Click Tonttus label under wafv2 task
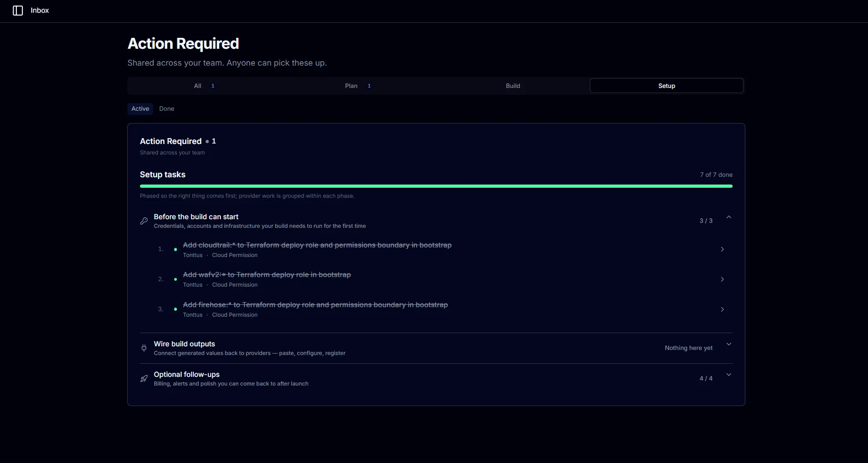 coord(192,285)
